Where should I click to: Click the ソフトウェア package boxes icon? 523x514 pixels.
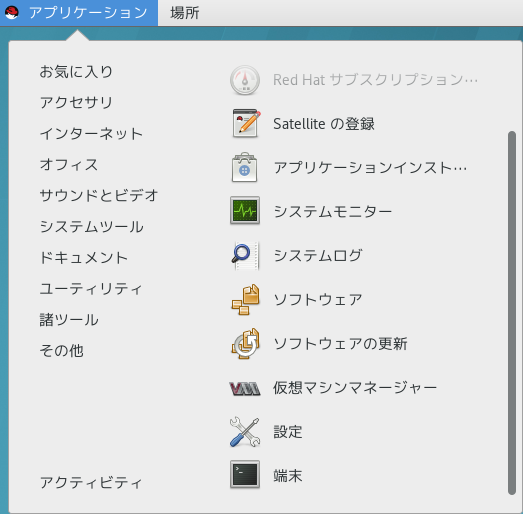(x=245, y=299)
